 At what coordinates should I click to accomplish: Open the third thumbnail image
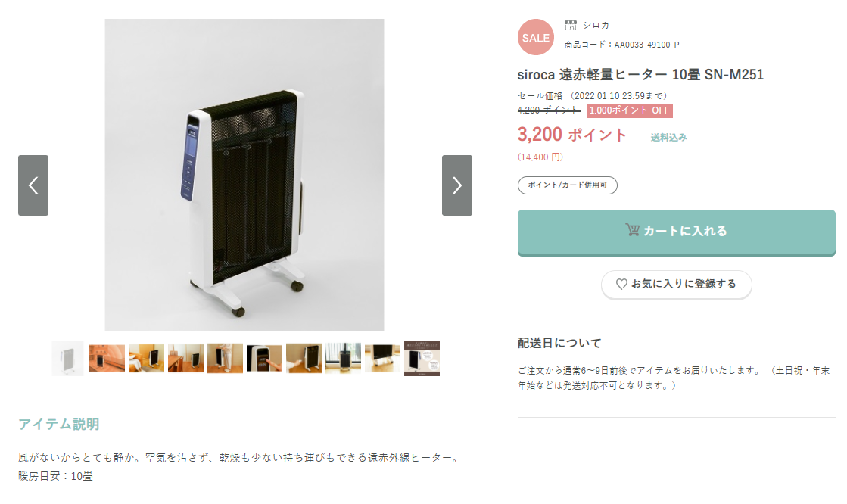146,358
